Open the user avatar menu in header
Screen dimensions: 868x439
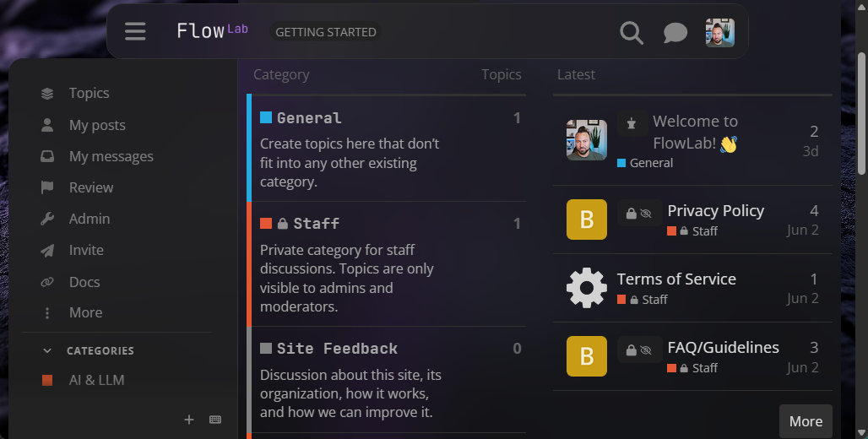point(719,33)
